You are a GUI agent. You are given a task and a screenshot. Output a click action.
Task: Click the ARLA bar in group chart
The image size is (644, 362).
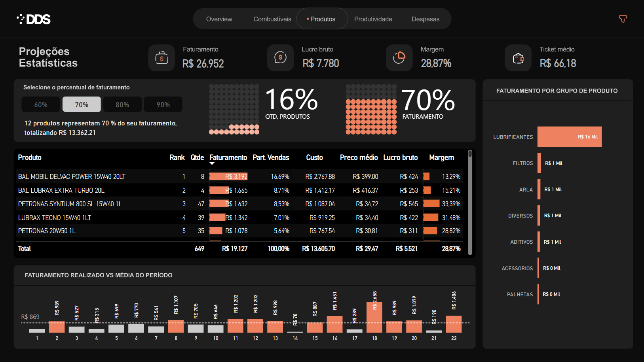(539, 190)
